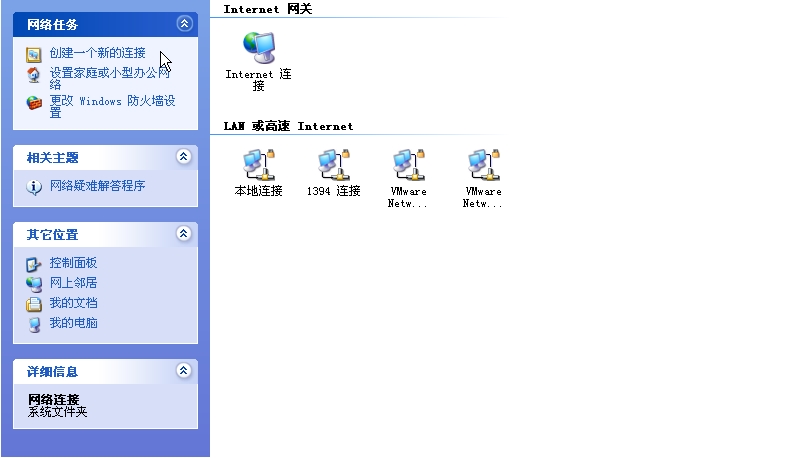Click the network troubleshooter info icon
This screenshot has height=458, width=792.
[x=34, y=187]
